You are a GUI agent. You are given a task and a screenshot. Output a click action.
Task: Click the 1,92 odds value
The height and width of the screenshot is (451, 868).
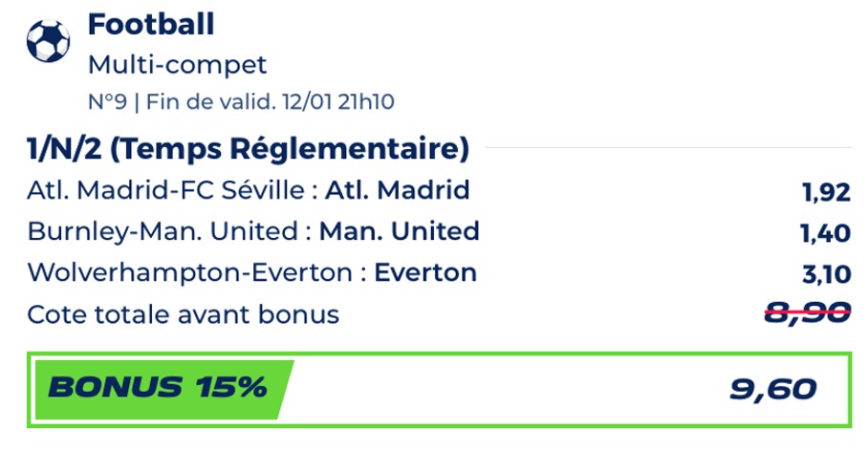826,193
